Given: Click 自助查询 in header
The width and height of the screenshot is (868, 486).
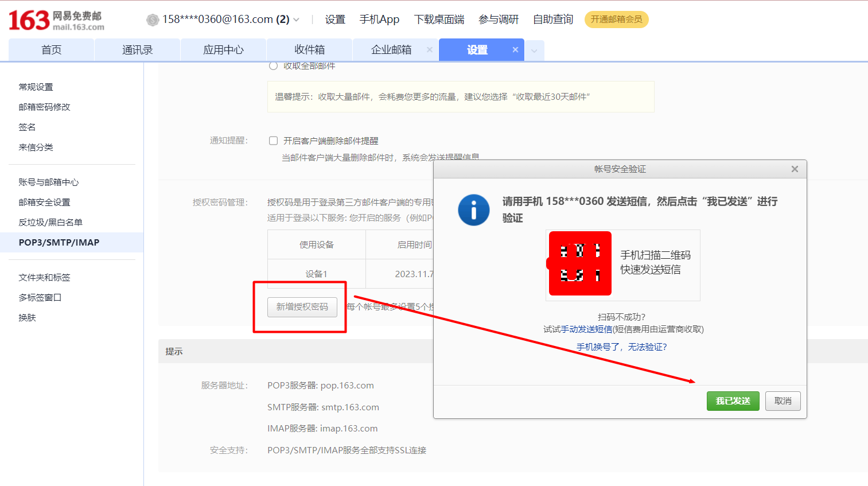Looking at the screenshot, I should (553, 20).
